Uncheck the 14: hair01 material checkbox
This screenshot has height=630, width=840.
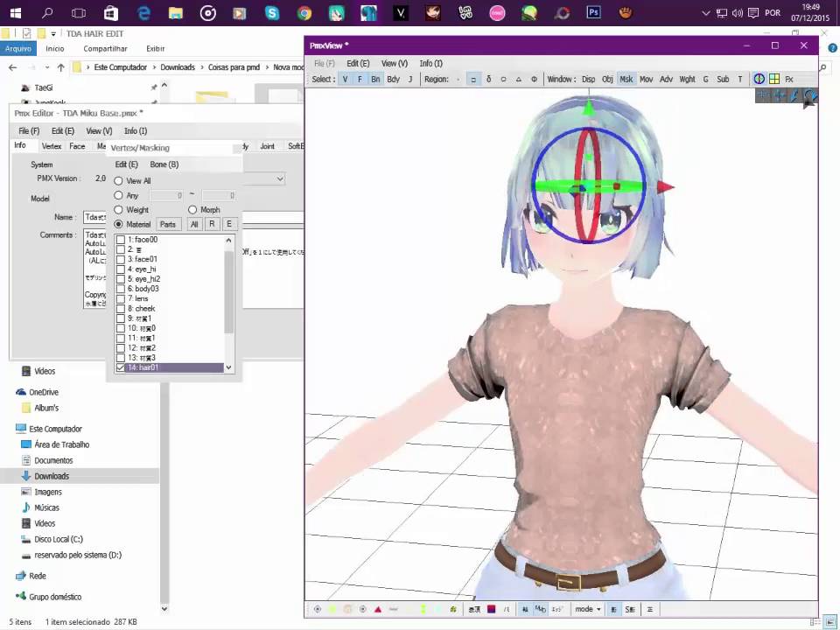pos(121,367)
